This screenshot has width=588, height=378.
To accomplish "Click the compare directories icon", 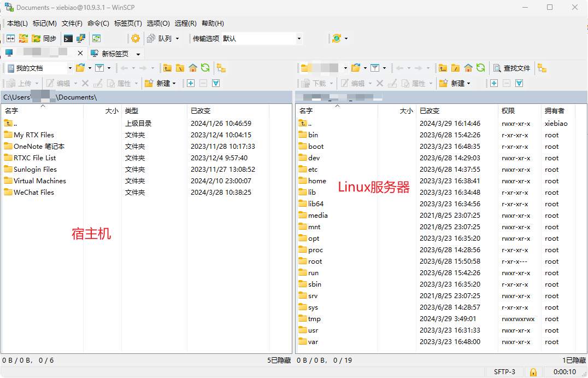I will 10,38.
